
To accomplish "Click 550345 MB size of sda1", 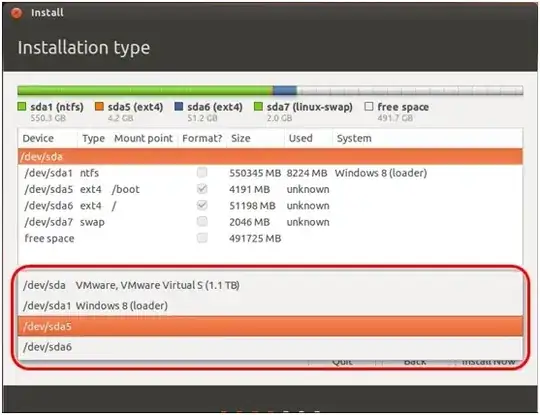I will [255, 173].
